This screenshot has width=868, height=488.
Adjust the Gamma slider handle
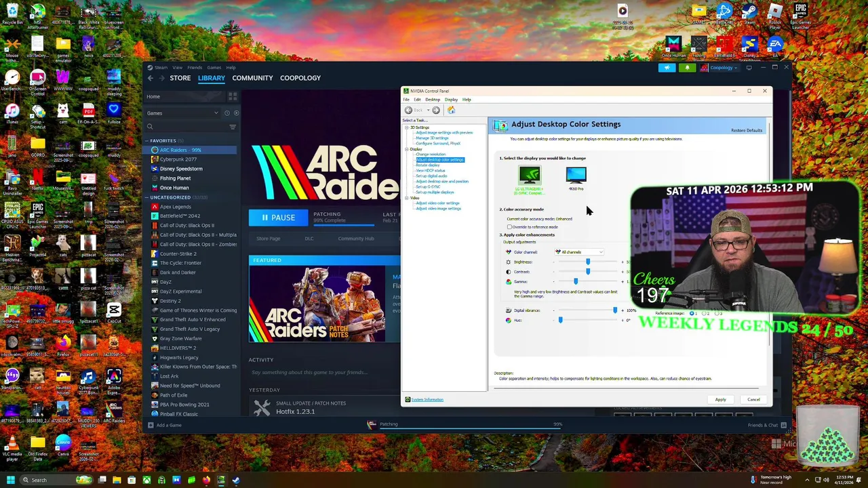point(576,281)
